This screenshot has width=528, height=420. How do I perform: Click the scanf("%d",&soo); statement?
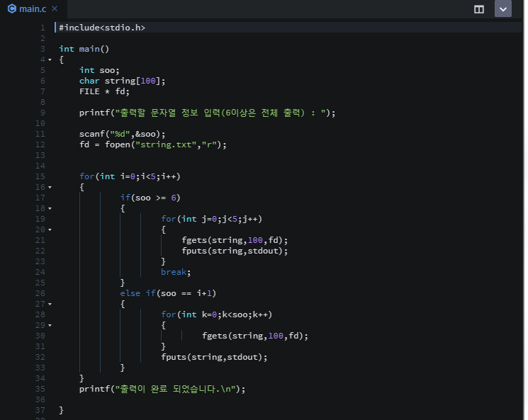122,134
